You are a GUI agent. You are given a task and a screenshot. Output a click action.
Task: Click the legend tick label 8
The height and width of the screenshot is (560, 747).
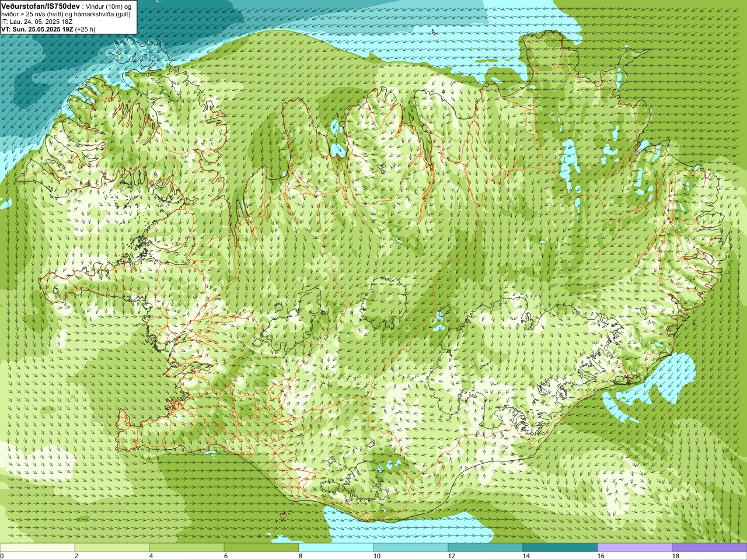(301, 556)
